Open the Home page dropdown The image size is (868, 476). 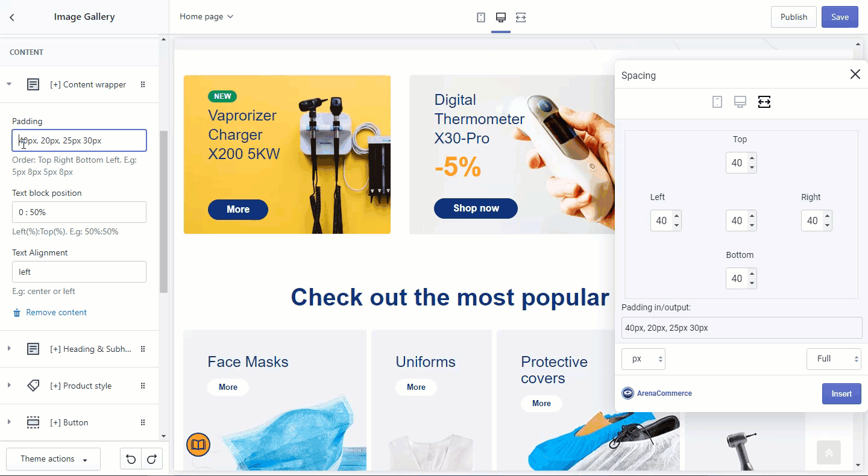point(206,17)
